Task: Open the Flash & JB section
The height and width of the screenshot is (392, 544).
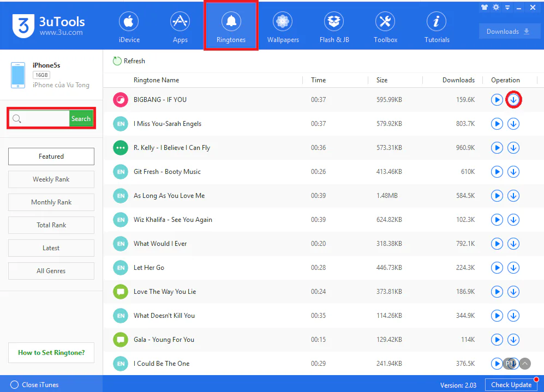Action: (x=334, y=27)
